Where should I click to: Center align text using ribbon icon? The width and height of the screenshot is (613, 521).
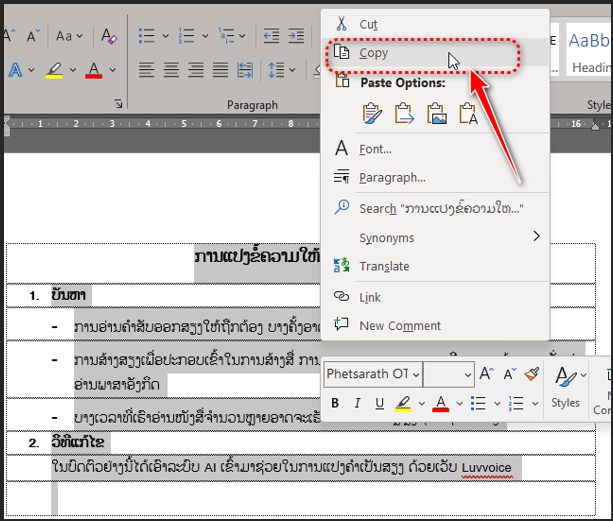tap(173, 70)
